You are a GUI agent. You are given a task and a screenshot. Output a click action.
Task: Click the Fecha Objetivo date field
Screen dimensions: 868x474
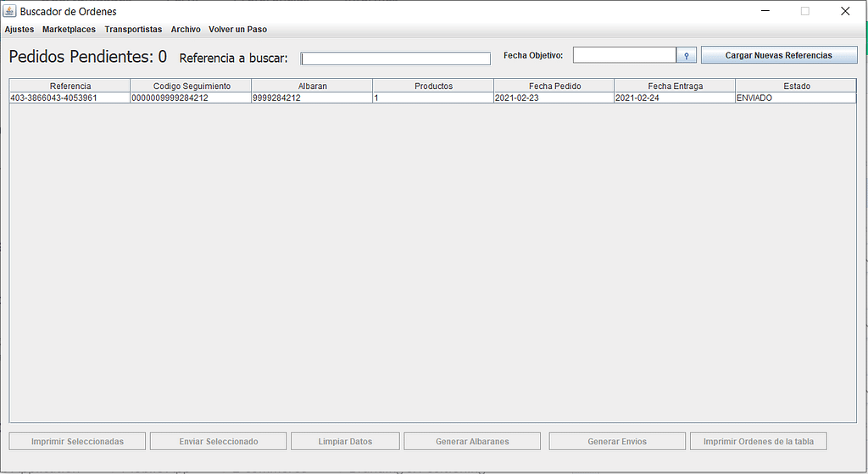click(624, 55)
